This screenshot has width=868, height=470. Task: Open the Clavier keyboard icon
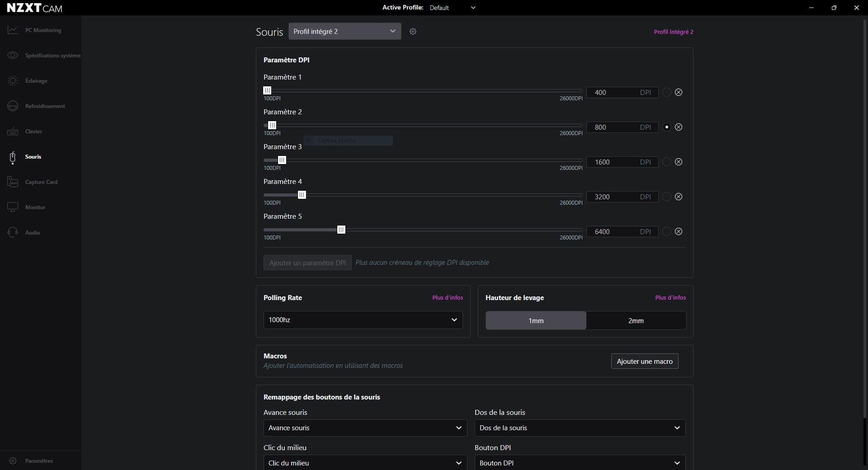pyautogui.click(x=13, y=132)
